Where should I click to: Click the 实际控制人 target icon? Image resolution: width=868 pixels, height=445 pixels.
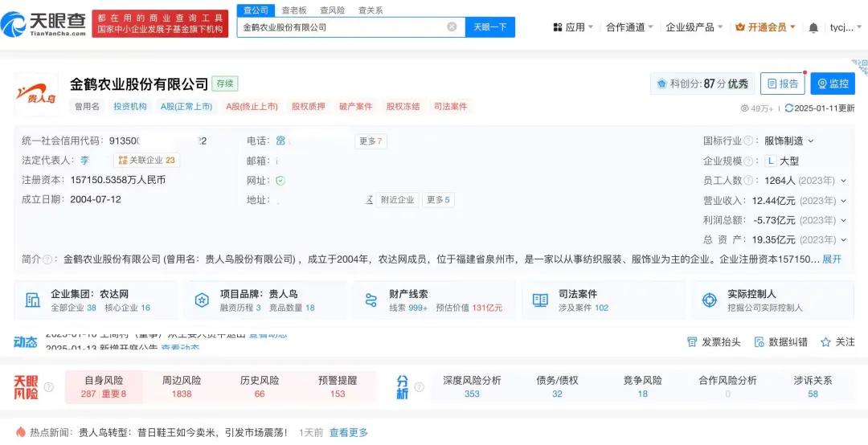(x=709, y=300)
